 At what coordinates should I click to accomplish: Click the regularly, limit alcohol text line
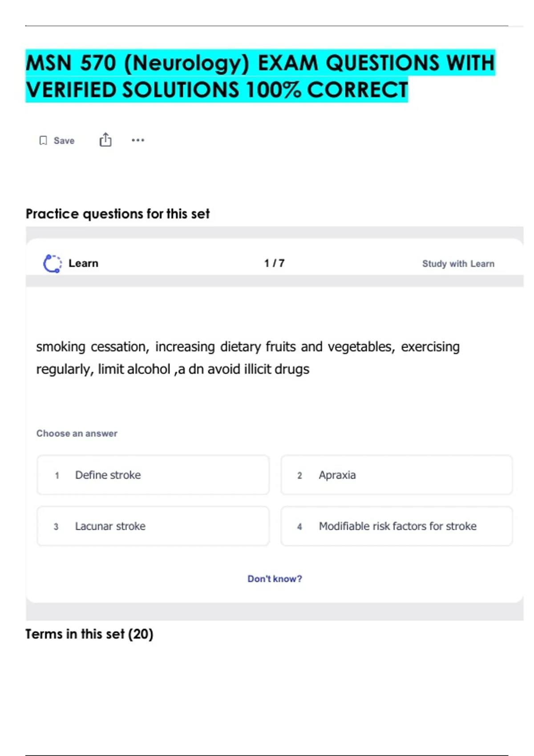[x=173, y=369]
